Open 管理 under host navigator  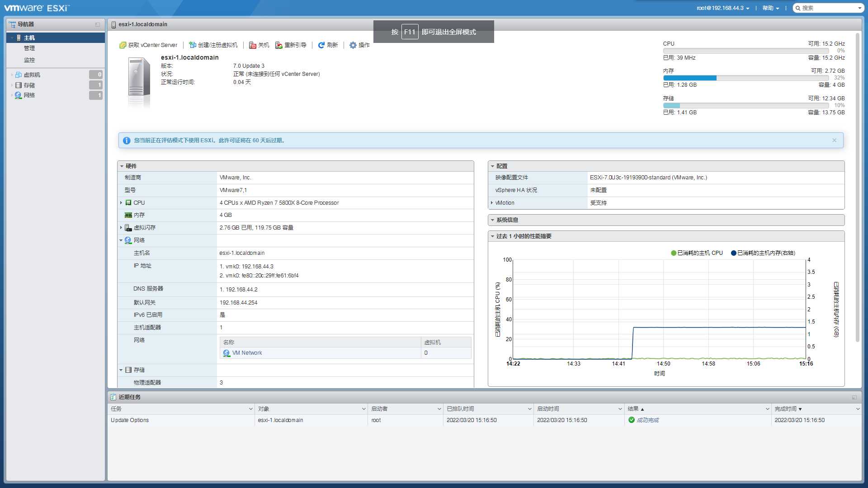tap(29, 48)
